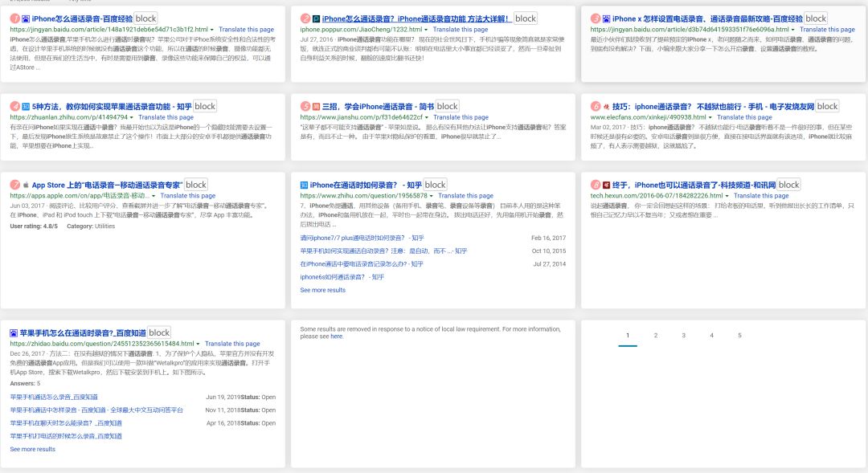This screenshot has height=473, width=868.
Task: Click the number 7 badge by the App Store result
Action: click(15, 185)
